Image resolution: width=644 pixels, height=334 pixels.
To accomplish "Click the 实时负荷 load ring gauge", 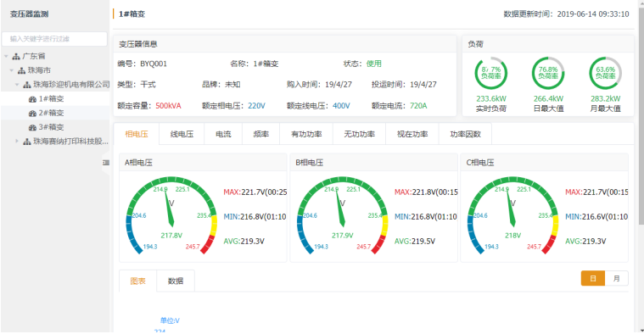I will [491, 73].
